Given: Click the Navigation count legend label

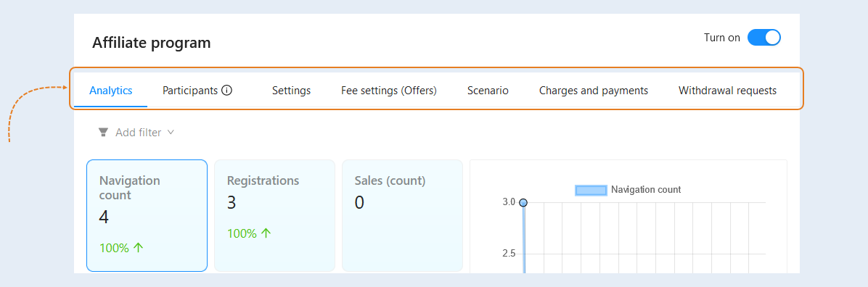Looking at the screenshot, I should tap(645, 190).
